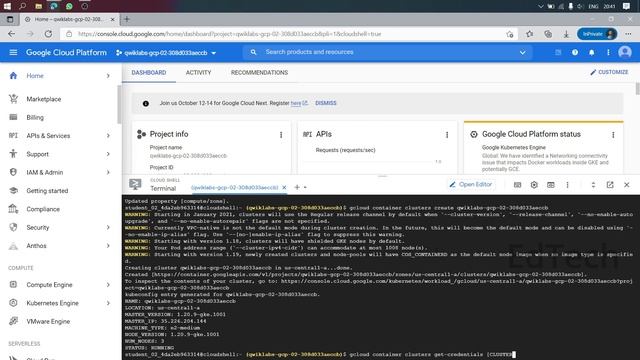Viewport: 640px width, 360px height.
Task: Open Getting started in the sidebar
Action: (x=47, y=191)
